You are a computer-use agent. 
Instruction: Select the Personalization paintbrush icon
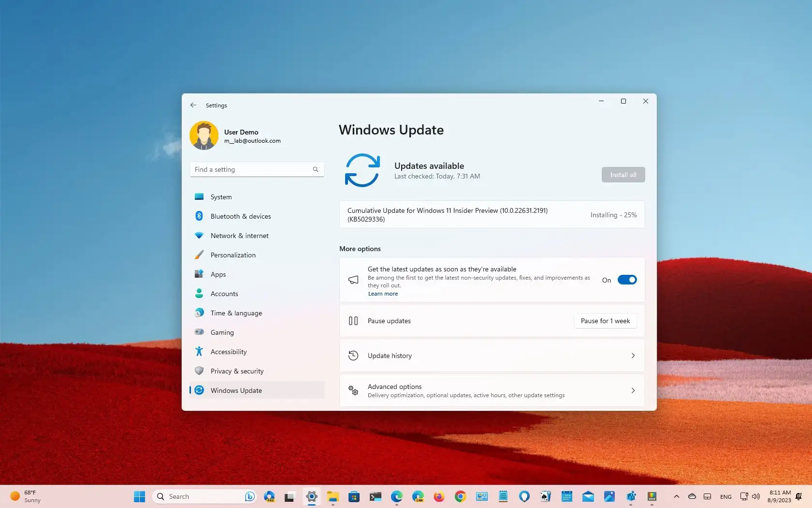tap(200, 254)
